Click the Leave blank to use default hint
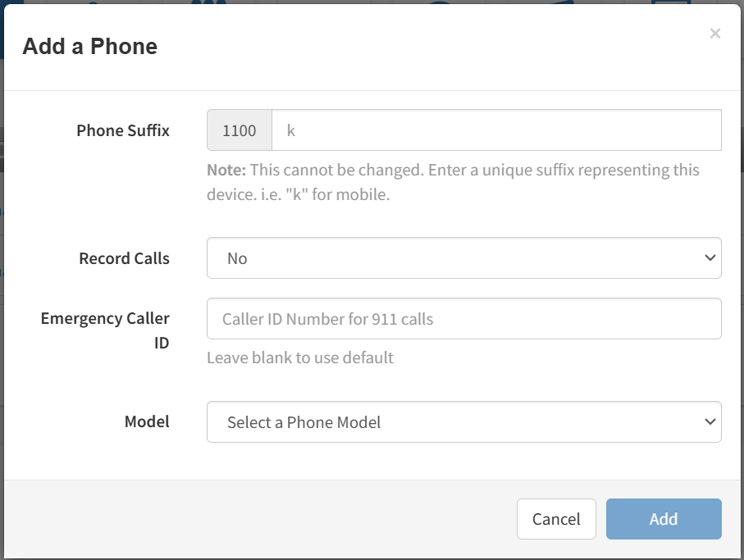744x560 pixels. [x=300, y=358]
